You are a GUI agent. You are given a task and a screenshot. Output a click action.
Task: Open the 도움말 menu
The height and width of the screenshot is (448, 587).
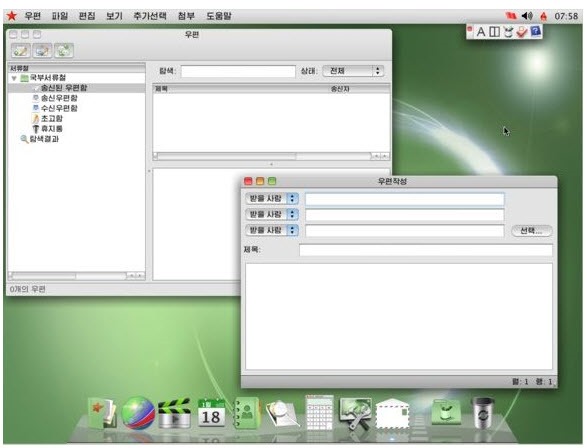[219, 16]
